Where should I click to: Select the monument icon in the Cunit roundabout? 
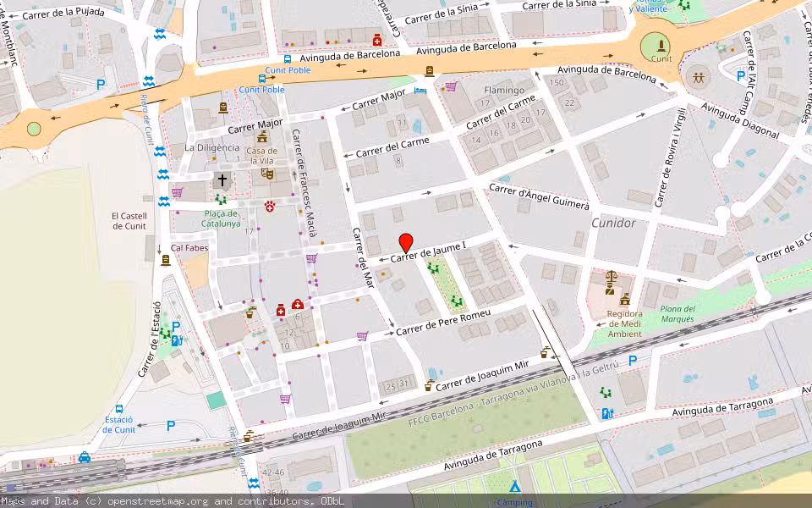pos(661,45)
